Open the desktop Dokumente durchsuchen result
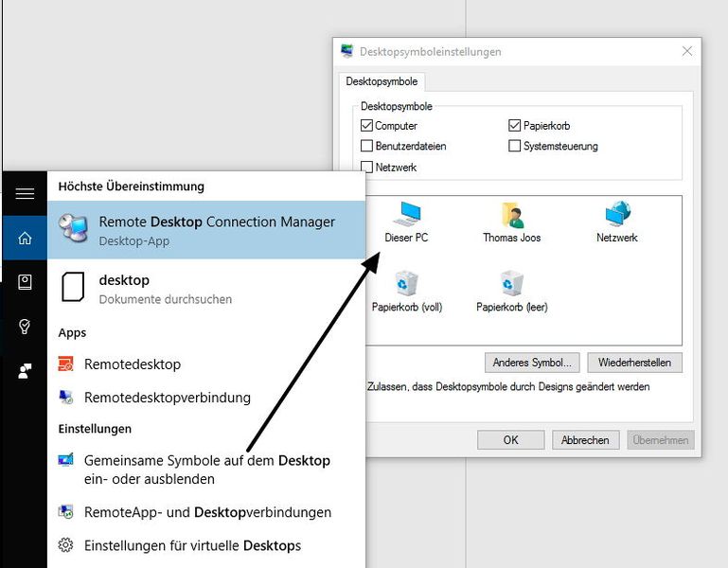This screenshot has height=568, width=728. [x=206, y=289]
